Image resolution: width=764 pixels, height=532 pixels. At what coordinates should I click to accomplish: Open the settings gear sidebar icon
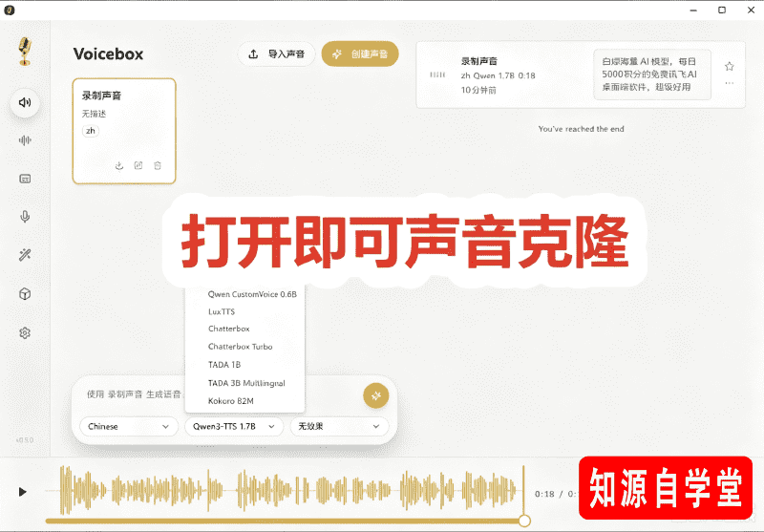point(25,332)
